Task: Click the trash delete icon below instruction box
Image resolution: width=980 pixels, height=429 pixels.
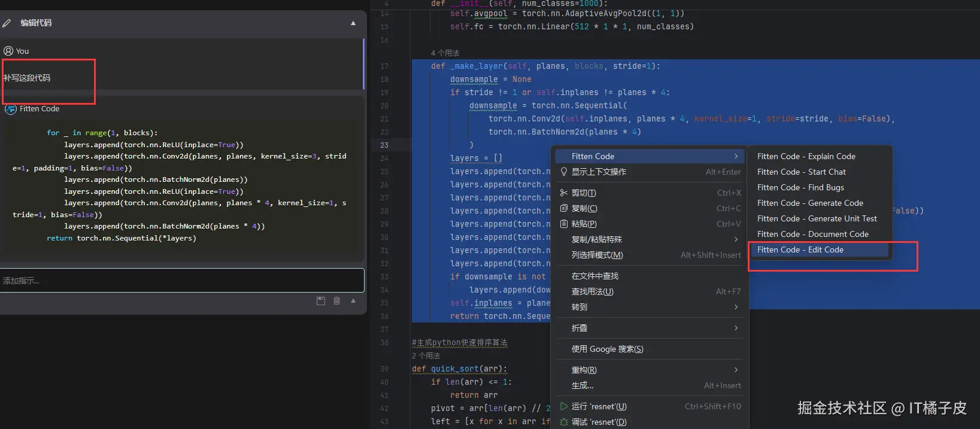Action: point(337,301)
